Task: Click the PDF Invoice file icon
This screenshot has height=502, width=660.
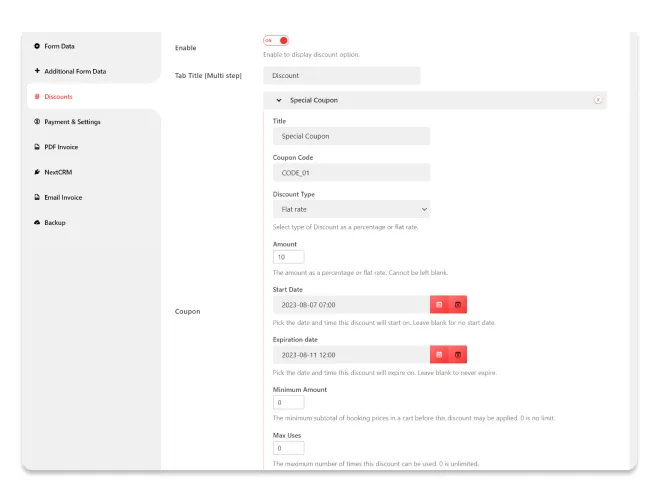Action: point(37,147)
